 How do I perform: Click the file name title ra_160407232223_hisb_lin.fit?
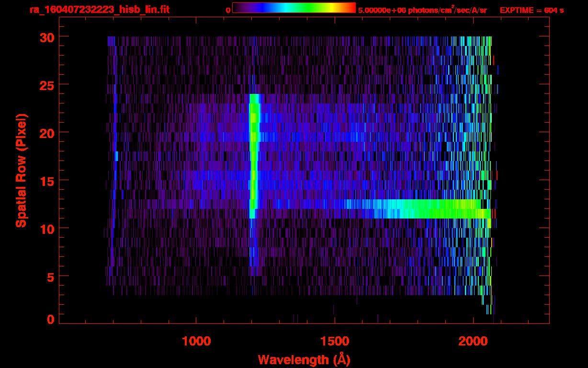(99, 10)
